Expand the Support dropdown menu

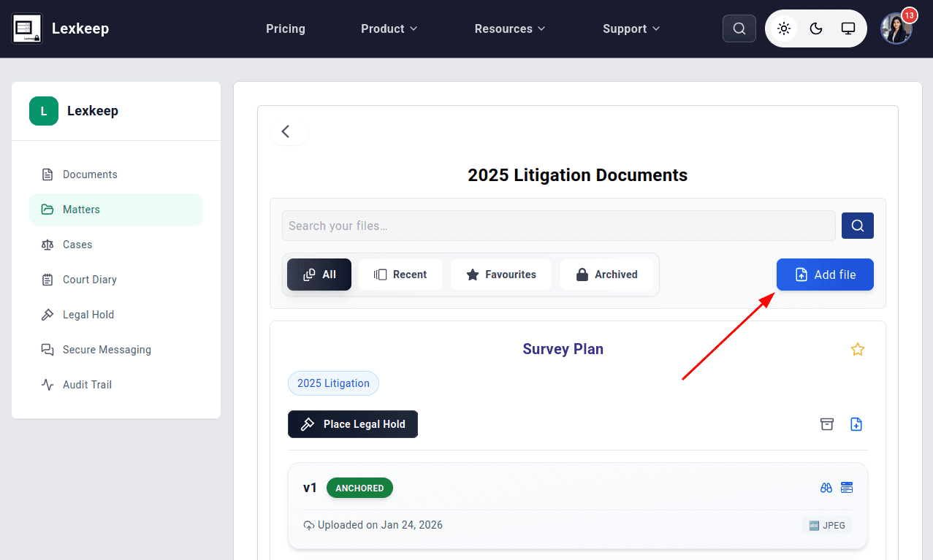click(x=631, y=28)
